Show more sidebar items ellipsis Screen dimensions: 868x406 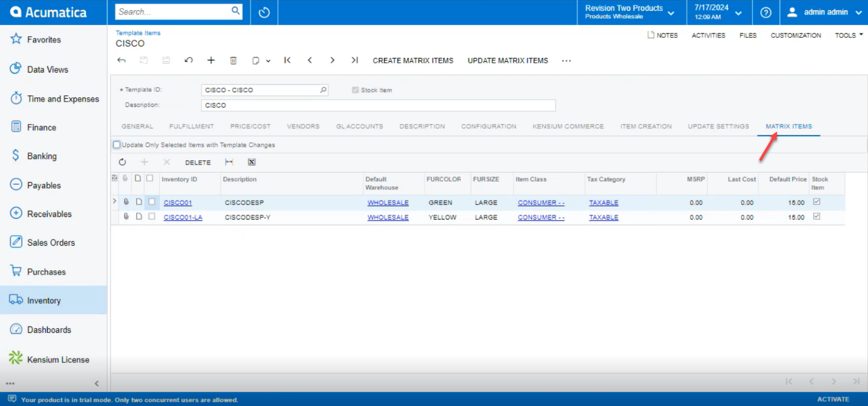click(10, 383)
